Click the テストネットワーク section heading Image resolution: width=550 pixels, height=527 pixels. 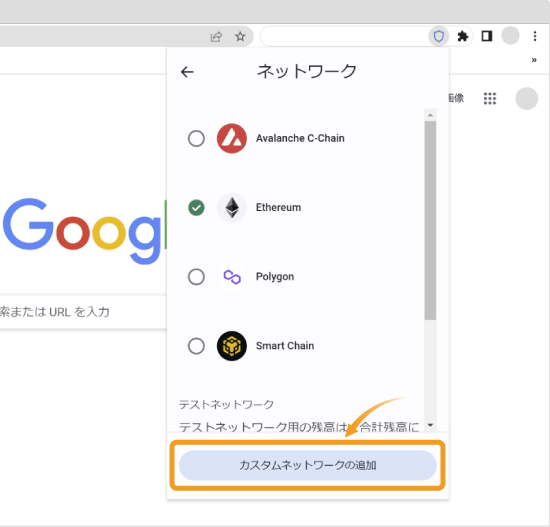click(x=226, y=404)
